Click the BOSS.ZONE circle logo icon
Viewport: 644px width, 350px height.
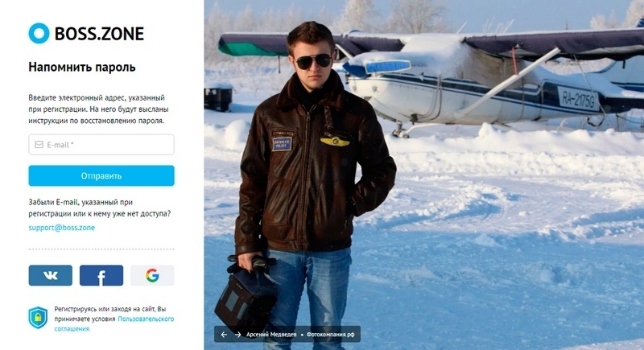(39, 33)
